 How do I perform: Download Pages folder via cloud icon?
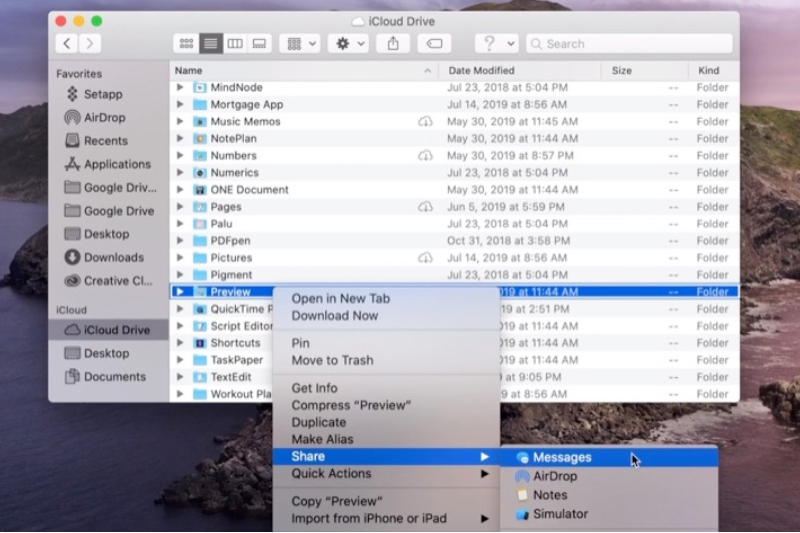pos(425,207)
